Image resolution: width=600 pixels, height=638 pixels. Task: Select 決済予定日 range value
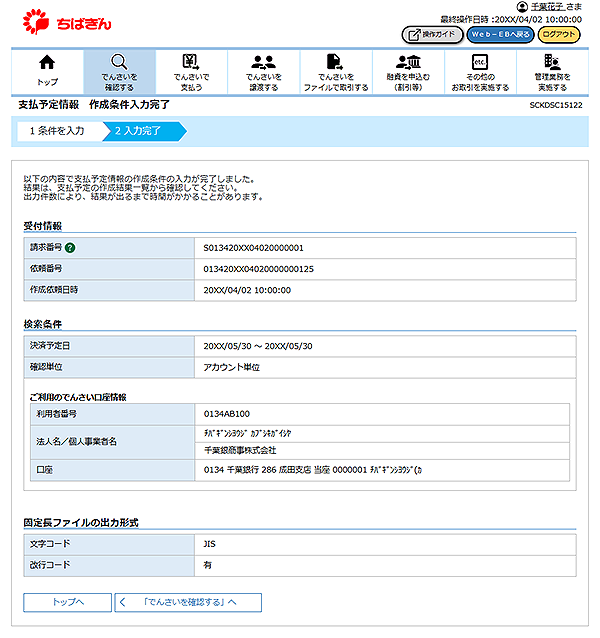[x=258, y=346]
